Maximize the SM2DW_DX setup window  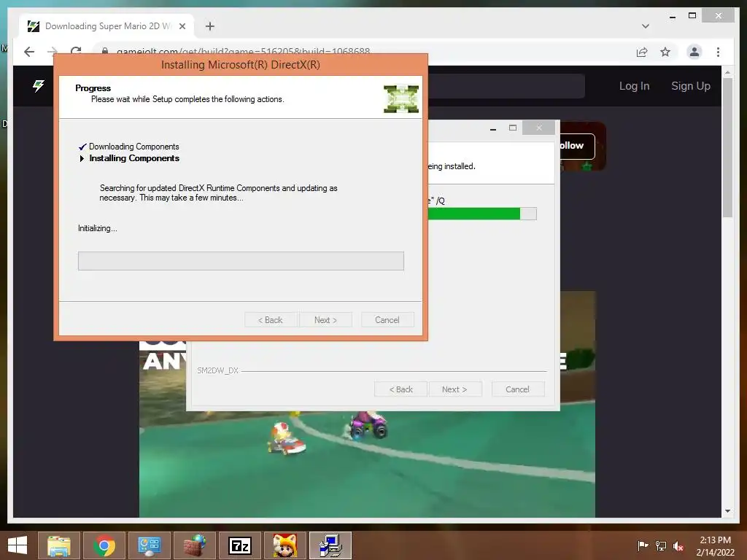pyautogui.click(x=513, y=128)
